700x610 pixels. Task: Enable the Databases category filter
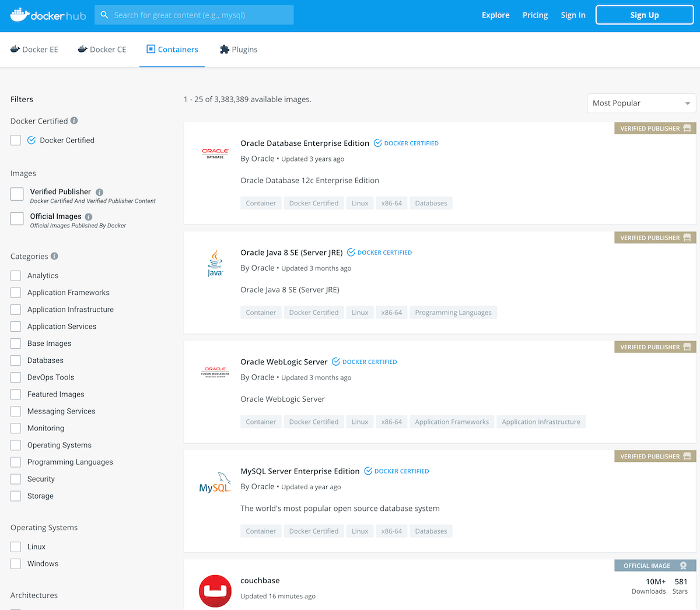(x=16, y=360)
